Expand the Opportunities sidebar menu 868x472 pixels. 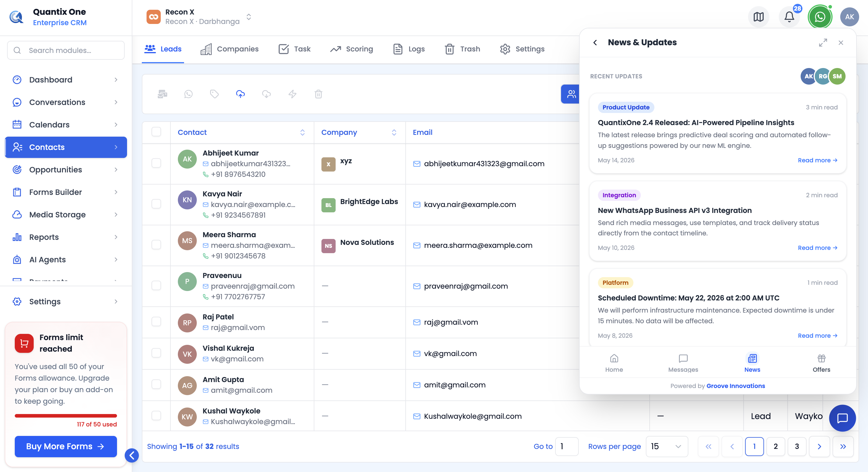pyautogui.click(x=66, y=170)
